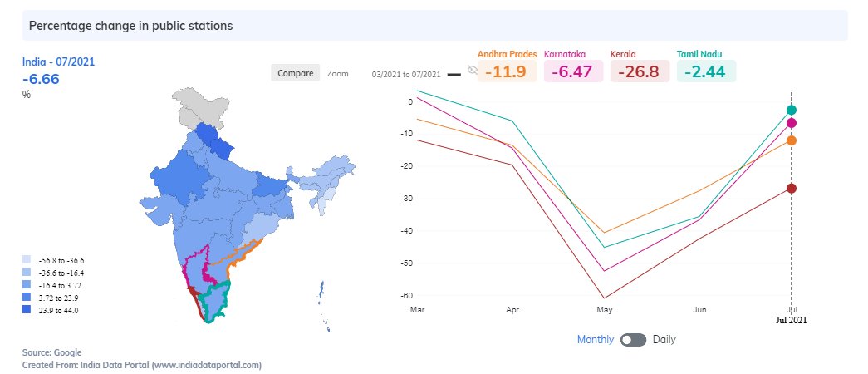Click the 'Jun' x-axis label
The width and height of the screenshot is (868, 374).
[699, 310]
